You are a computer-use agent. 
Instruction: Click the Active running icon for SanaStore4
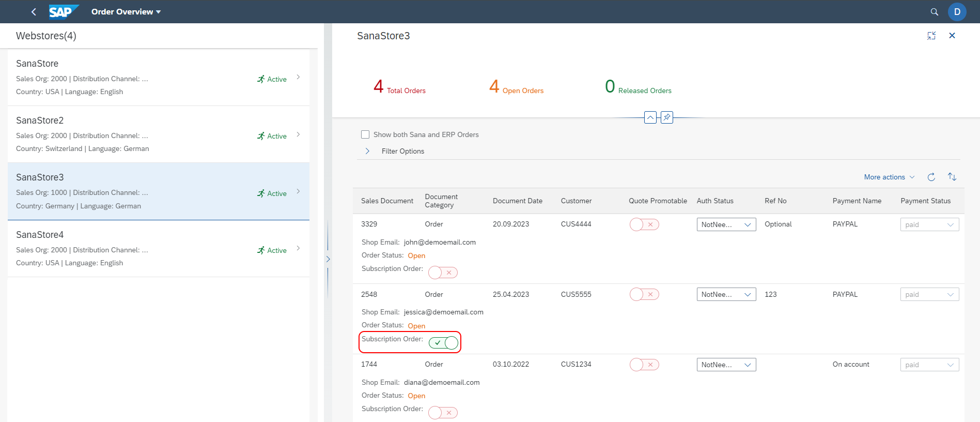261,250
